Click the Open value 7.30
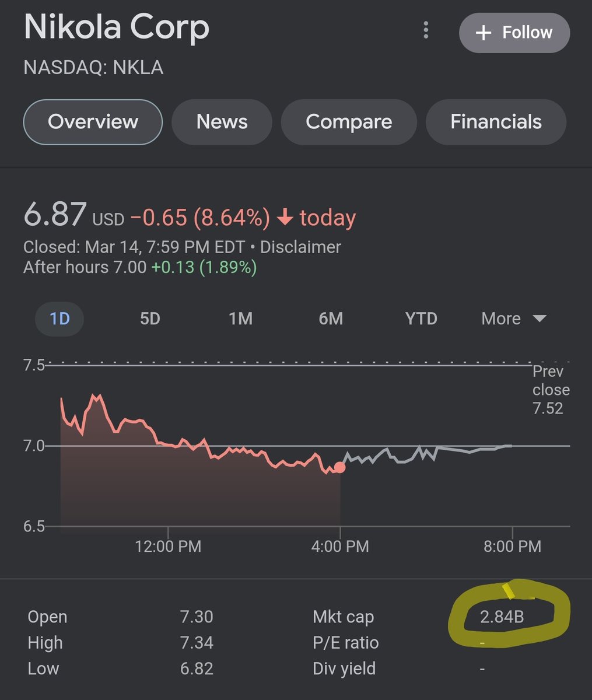This screenshot has width=592, height=700. [x=197, y=617]
